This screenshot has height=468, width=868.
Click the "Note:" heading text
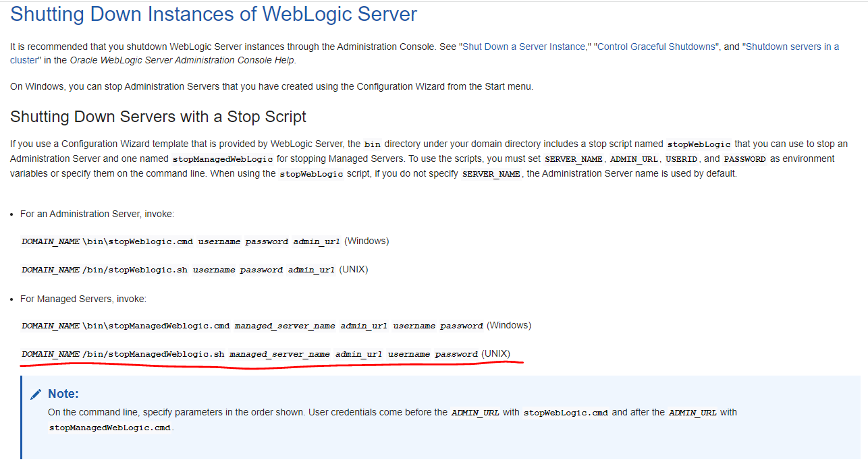point(63,394)
